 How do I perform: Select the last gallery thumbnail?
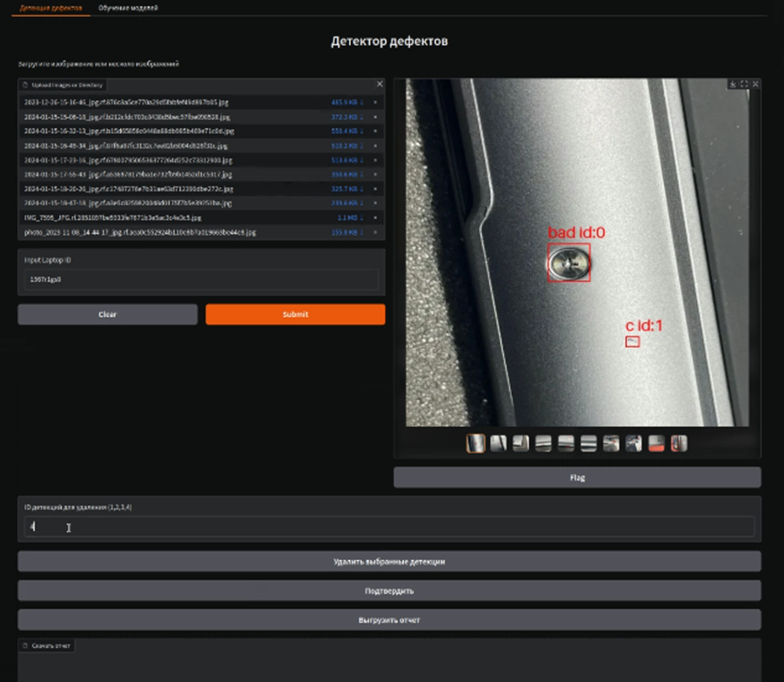click(x=679, y=443)
